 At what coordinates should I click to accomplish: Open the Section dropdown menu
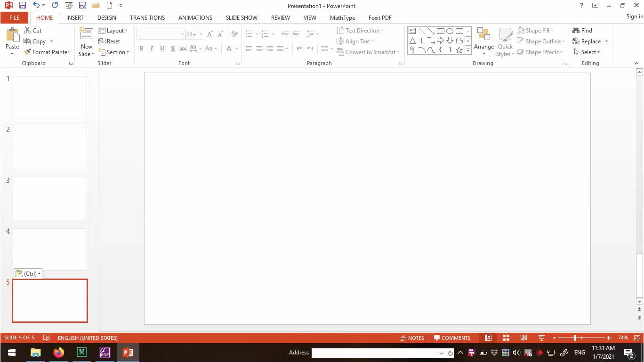coord(114,52)
